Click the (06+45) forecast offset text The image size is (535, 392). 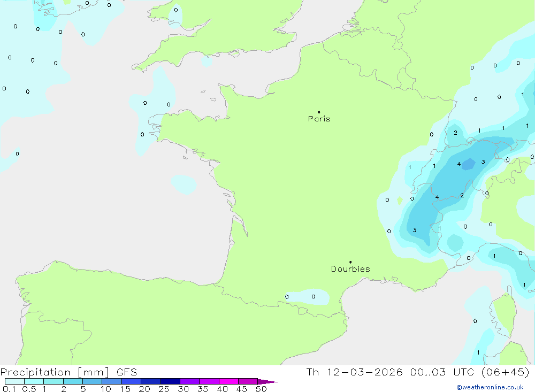(506, 372)
